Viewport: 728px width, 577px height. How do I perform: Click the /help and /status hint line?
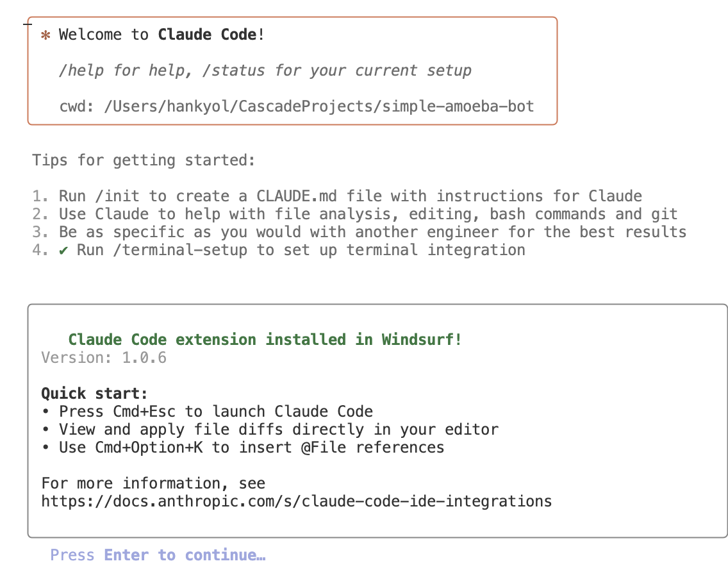click(x=265, y=71)
